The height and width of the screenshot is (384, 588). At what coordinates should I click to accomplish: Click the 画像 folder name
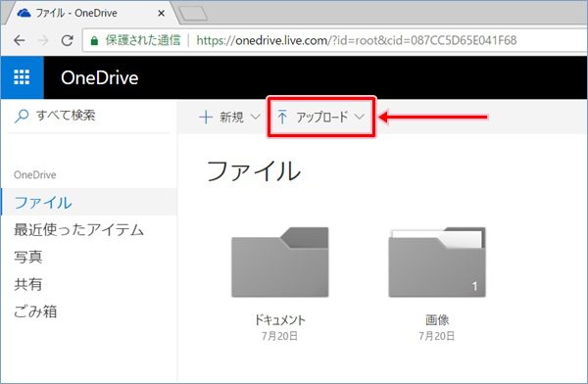(x=437, y=320)
